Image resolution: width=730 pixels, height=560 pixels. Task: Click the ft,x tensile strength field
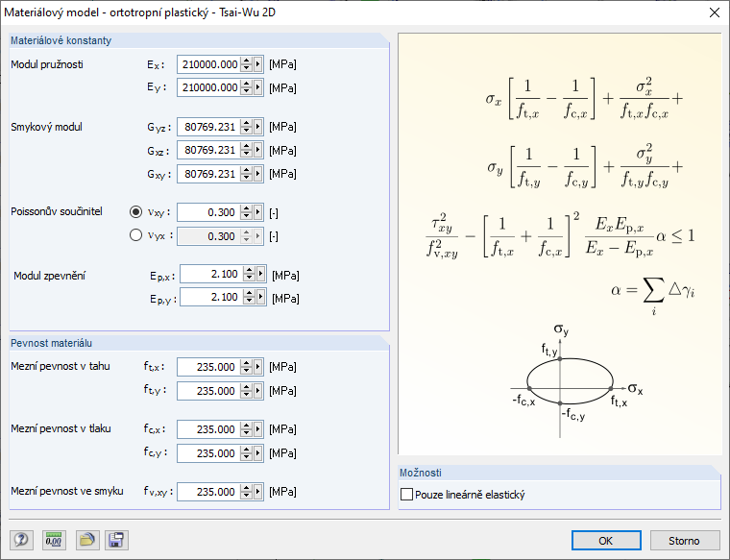point(209,367)
